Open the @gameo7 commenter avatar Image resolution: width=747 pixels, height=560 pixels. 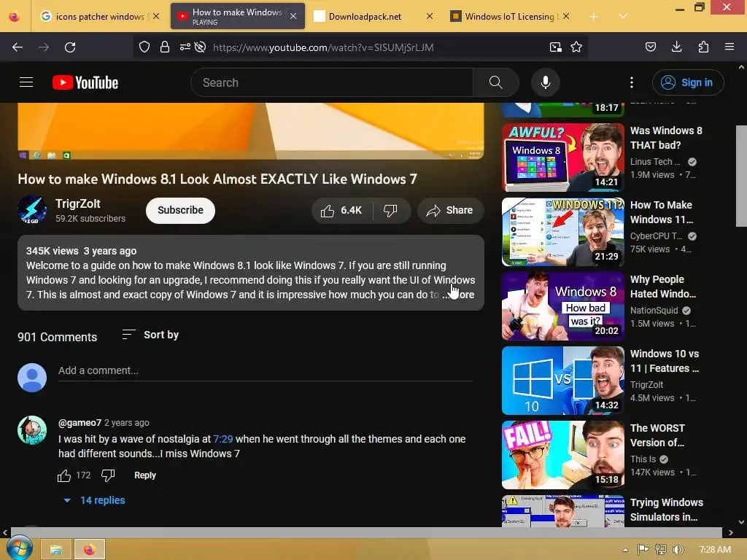[32, 430]
